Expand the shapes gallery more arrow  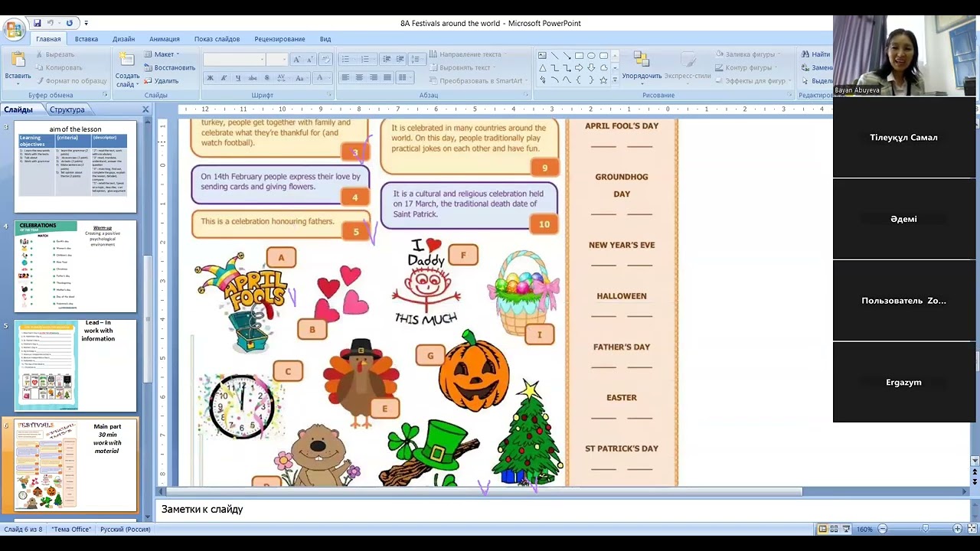615,80
